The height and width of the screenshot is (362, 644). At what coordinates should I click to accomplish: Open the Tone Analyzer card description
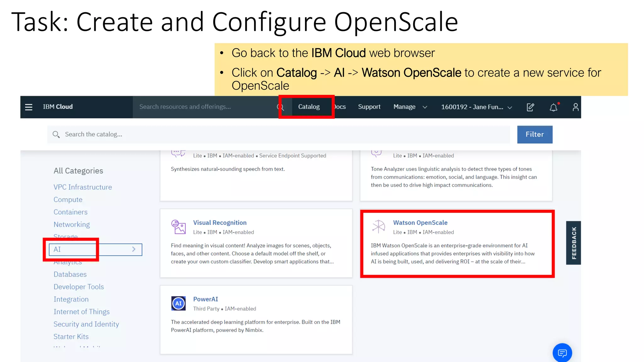point(454,177)
